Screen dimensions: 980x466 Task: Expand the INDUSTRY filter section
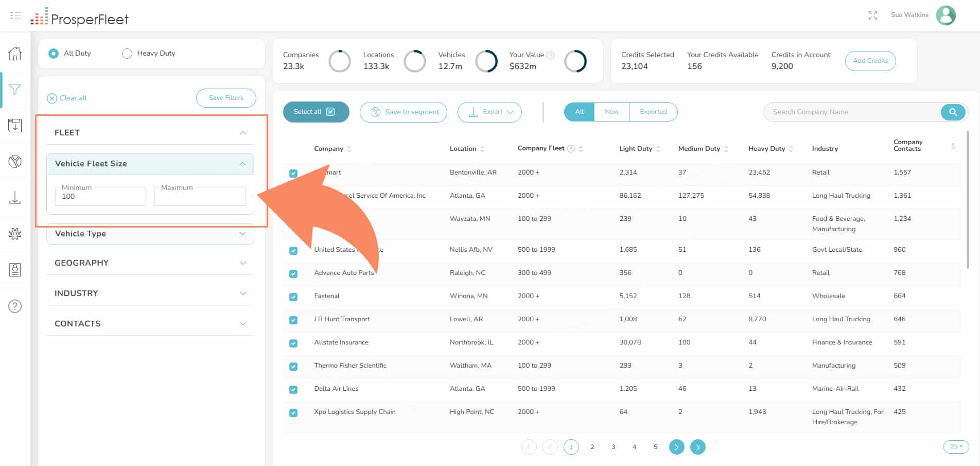(x=243, y=294)
